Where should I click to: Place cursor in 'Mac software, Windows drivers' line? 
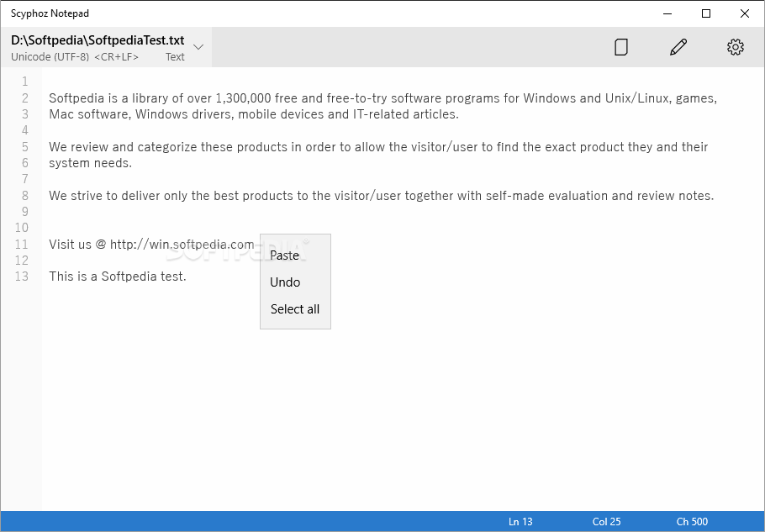(254, 114)
